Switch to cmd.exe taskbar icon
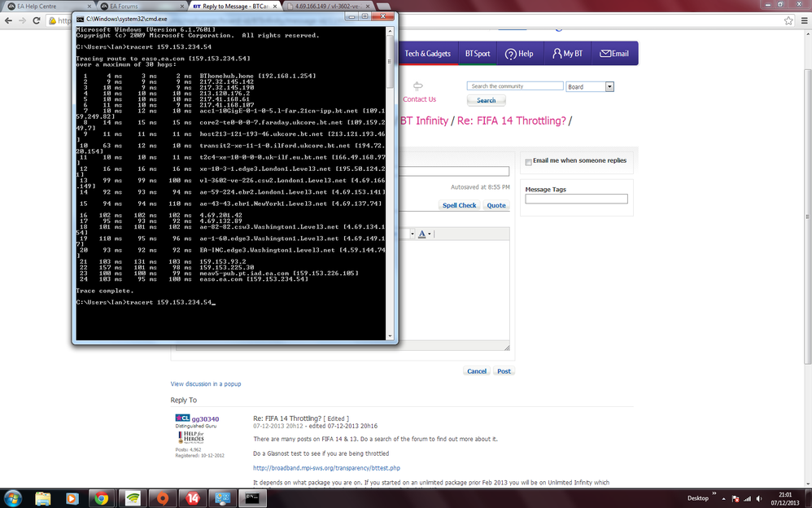 [253, 499]
